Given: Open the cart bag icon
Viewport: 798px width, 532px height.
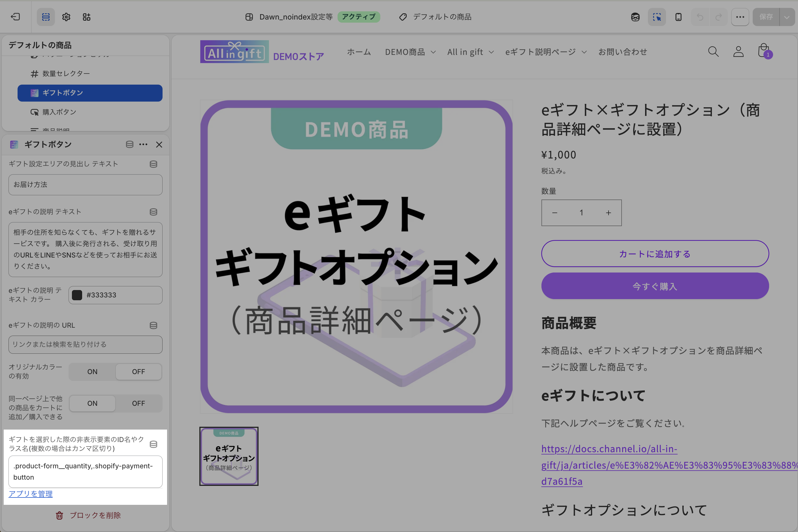Looking at the screenshot, I should click(x=764, y=51).
